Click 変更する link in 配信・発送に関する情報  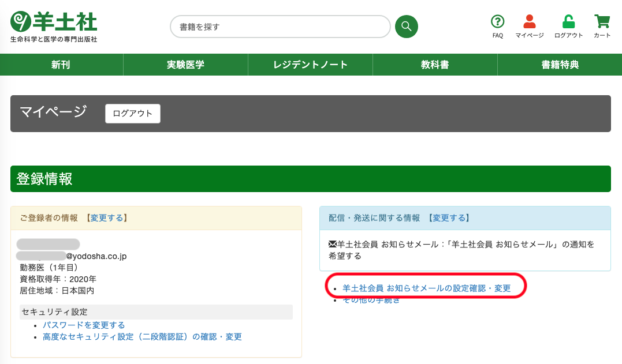pos(448,217)
